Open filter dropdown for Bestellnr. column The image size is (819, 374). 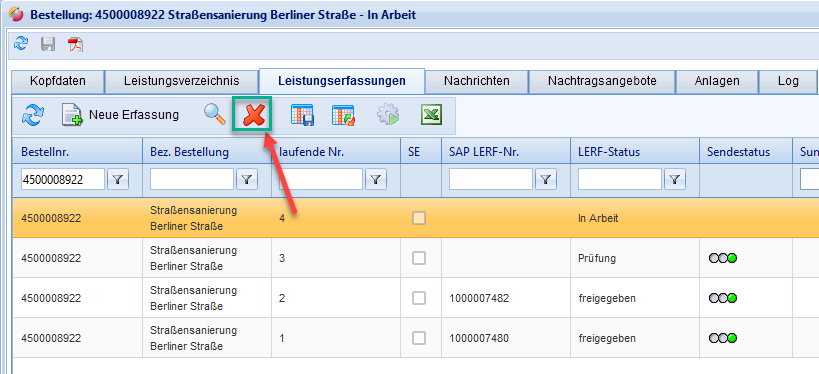(118, 180)
